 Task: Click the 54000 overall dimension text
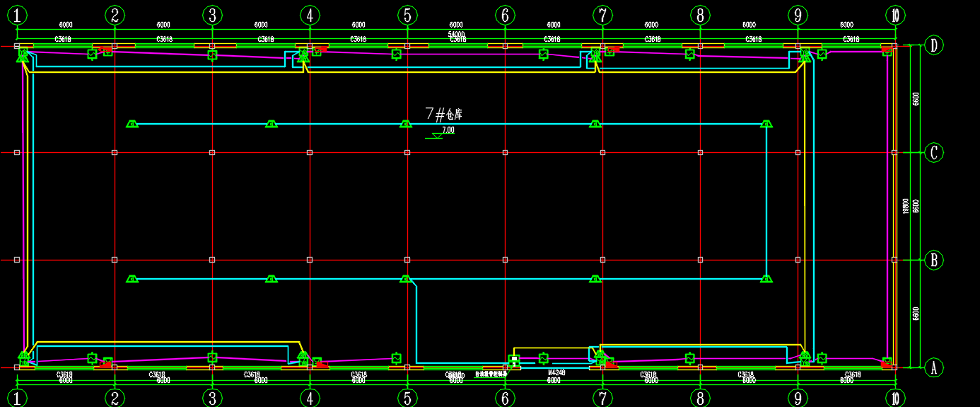coord(456,34)
